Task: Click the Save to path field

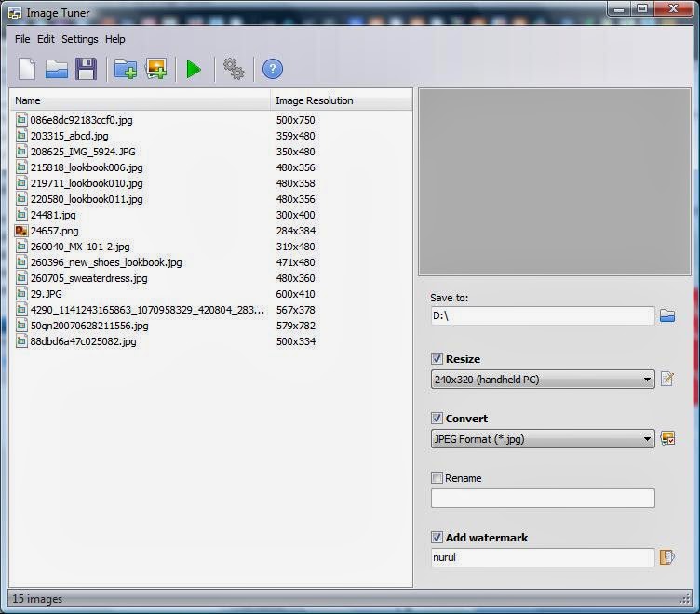Action: (543, 316)
